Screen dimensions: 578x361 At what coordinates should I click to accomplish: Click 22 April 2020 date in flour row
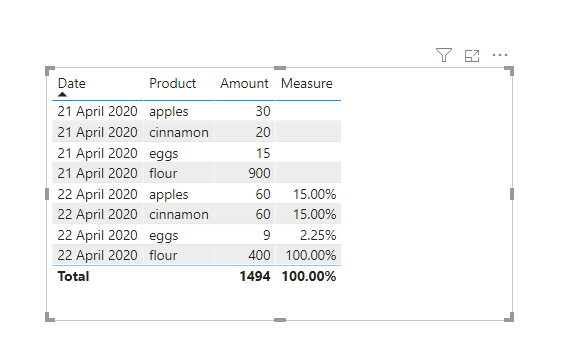pos(97,255)
